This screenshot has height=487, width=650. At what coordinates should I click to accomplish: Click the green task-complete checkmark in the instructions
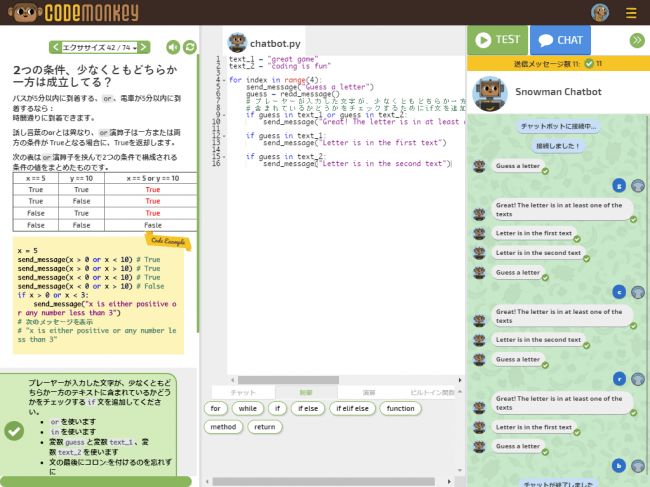[14, 430]
